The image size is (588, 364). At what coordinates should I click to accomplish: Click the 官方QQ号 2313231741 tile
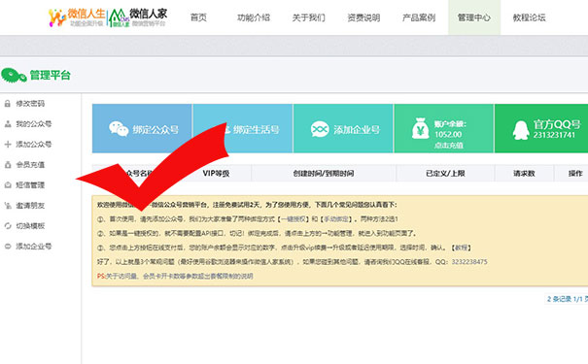[x=541, y=128]
